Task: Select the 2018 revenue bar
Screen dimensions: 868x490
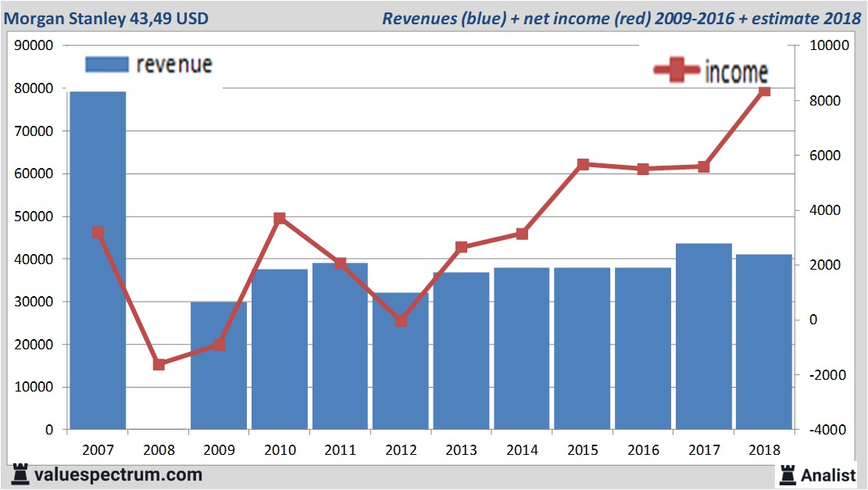Action: pyautogui.click(x=764, y=342)
